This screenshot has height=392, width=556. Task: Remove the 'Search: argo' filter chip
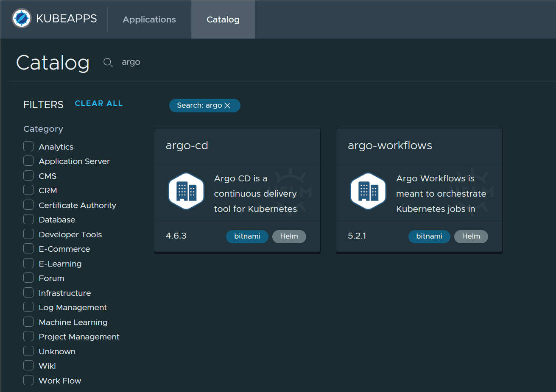tap(227, 106)
